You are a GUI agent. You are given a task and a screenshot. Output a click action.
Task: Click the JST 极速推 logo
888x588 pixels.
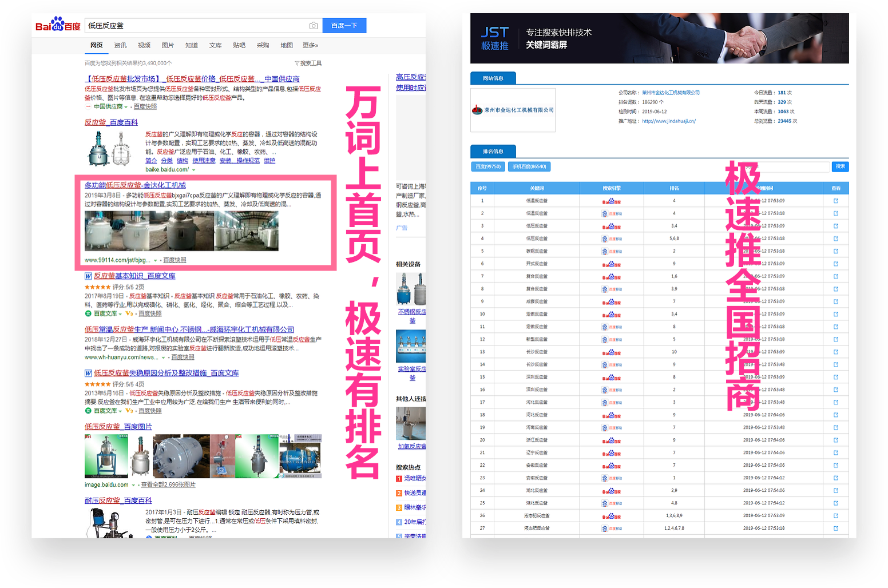[x=494, y=38]
